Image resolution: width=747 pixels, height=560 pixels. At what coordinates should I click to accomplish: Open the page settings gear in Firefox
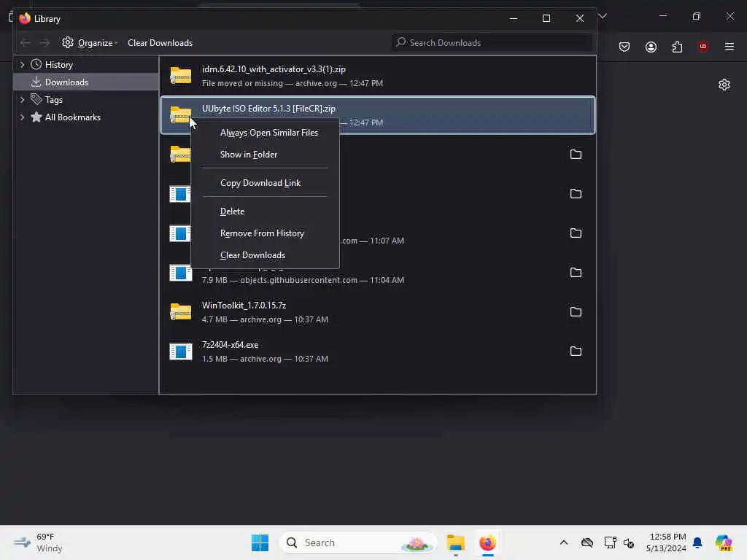tap(724, 85)
